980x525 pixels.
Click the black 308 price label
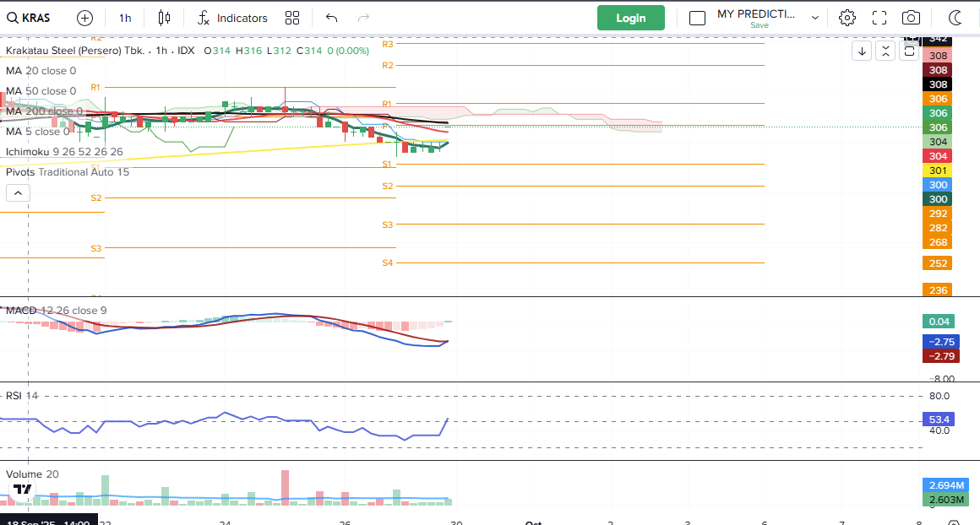938,84
